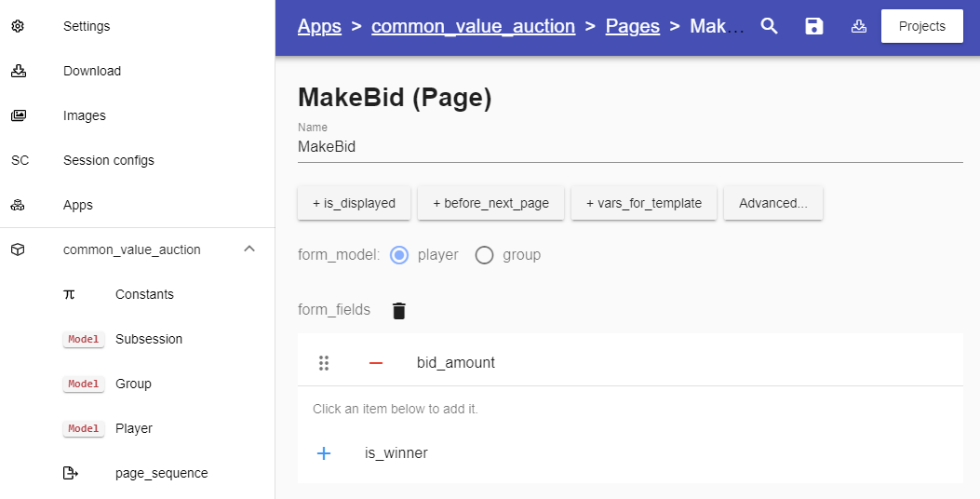The image size is (980, 499).
Task: Click the Advanced... button
Action: coord(773,203)
